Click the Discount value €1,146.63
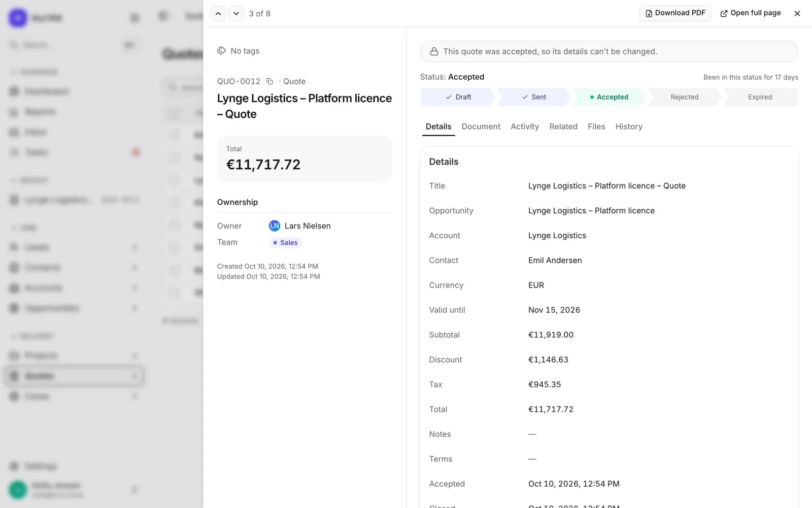This screenshot has width=812, height=508. 548,360
